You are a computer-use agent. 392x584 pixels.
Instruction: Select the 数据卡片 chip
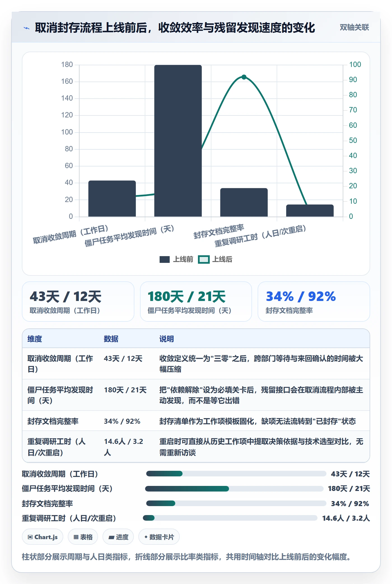tap(159, 537)
